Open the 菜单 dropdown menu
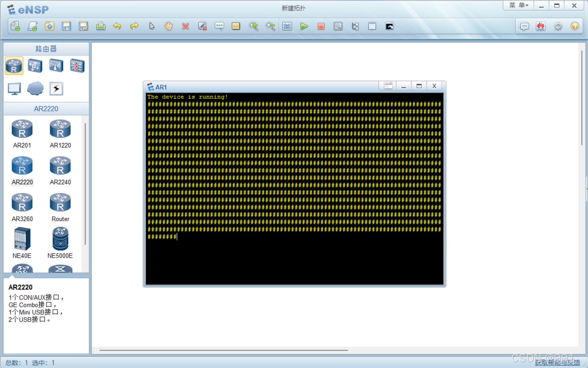Screen dimensions: 588x368 (x=518, y=6)
